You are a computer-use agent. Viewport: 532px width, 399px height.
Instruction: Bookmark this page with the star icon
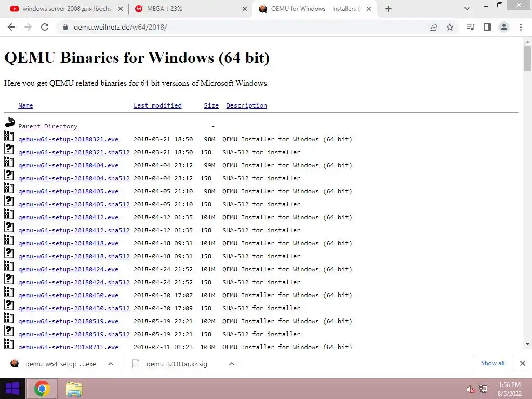[450, 27]
